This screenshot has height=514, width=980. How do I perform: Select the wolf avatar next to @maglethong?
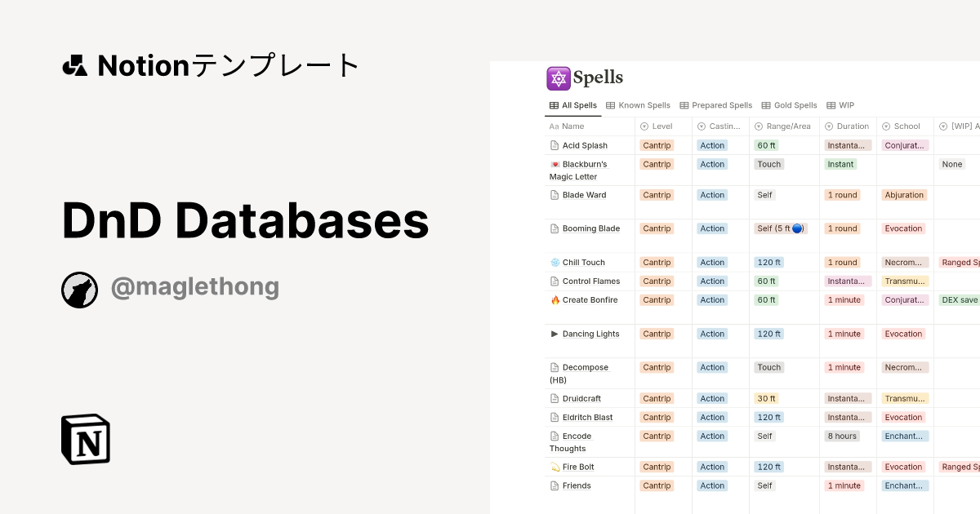coord(79,290)
